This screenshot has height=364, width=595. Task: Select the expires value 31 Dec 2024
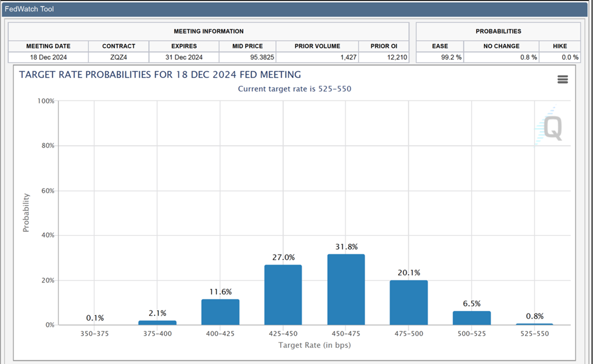click(184, 57)
